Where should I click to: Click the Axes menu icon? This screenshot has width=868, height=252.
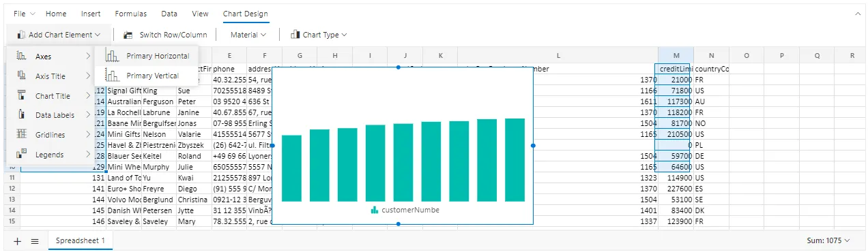[x=21, y=56]
